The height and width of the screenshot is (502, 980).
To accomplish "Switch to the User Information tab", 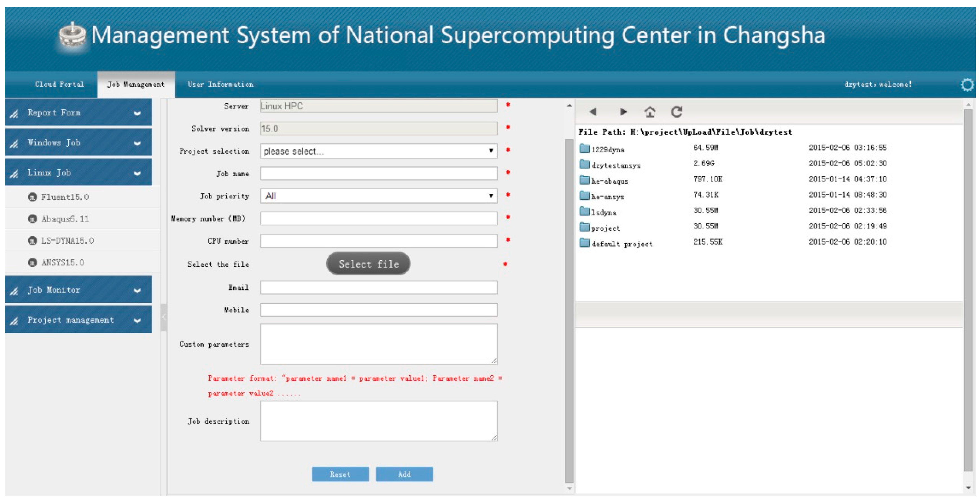I will [220, 84].
